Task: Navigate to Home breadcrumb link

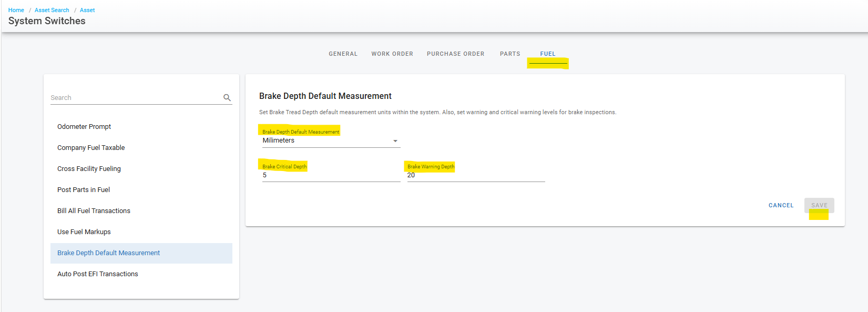Action: point(16,10)
